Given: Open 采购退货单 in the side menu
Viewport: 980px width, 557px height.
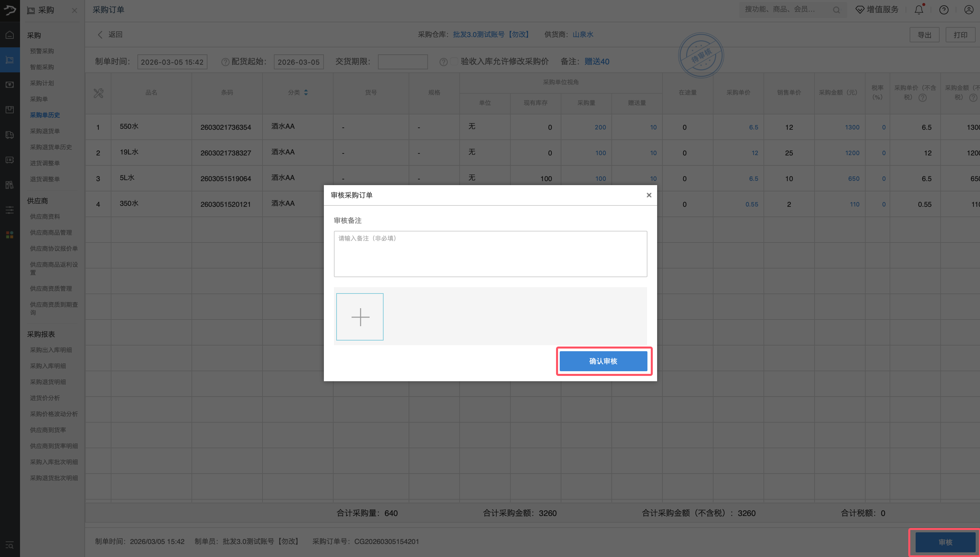Looking at the screenshot, I should (x=45, y=131).
